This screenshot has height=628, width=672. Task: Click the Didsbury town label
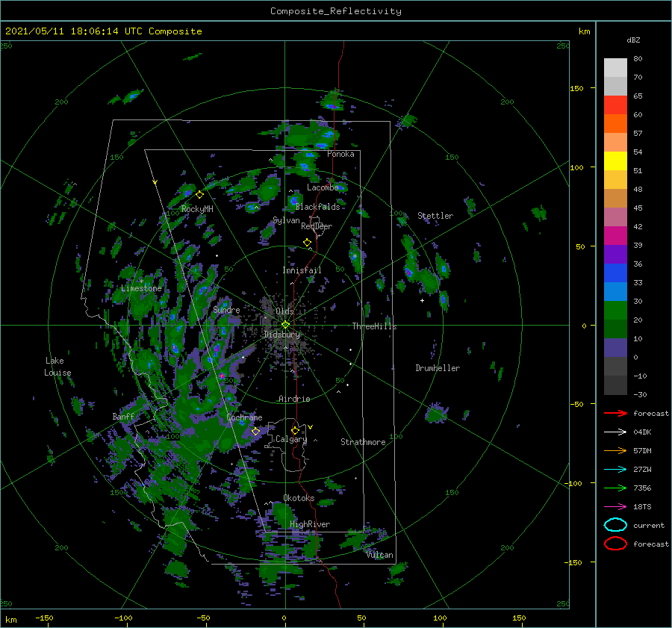click(x=282, y=335)
